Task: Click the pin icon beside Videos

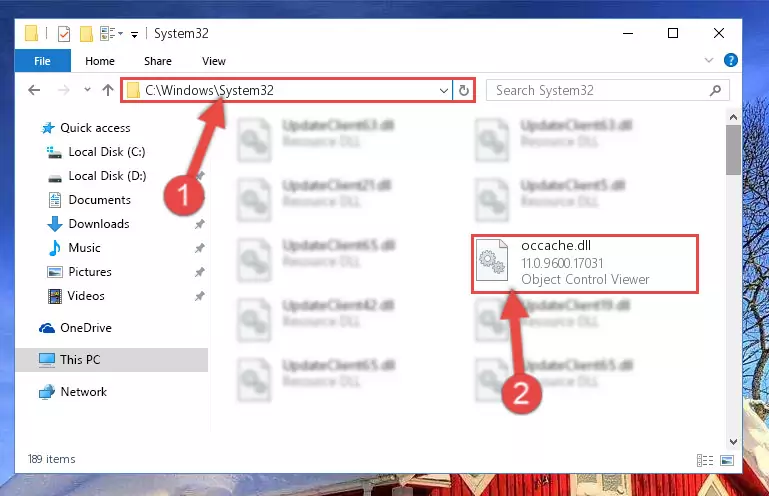Action: [199, 296]
